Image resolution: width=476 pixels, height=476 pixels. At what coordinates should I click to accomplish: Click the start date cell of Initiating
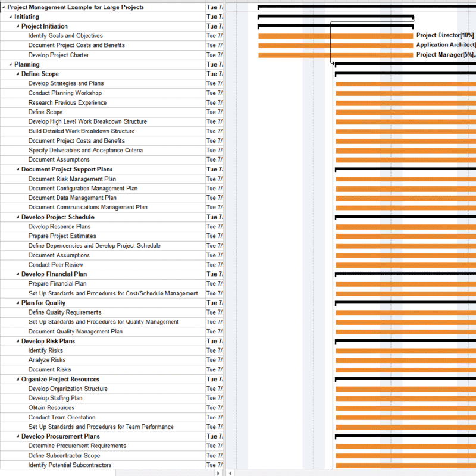pyautogui.click(x=214, y=17)
